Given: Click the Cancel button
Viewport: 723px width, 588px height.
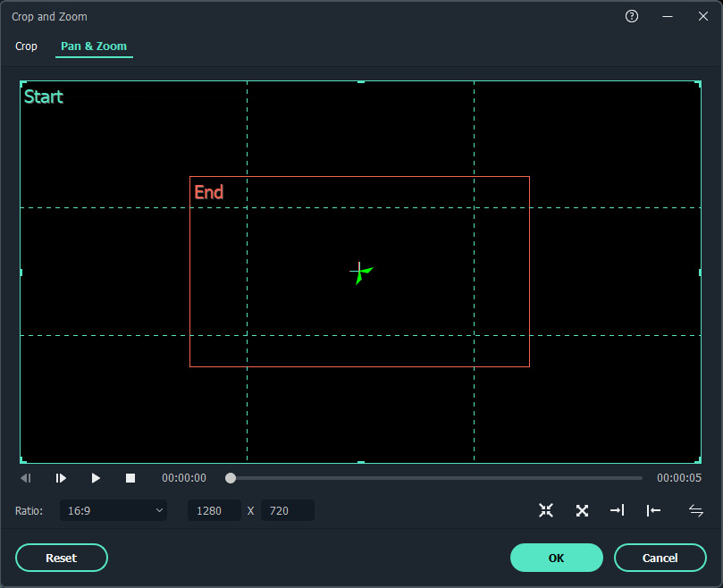Looking at the screenshot, I should pos(660,558).
